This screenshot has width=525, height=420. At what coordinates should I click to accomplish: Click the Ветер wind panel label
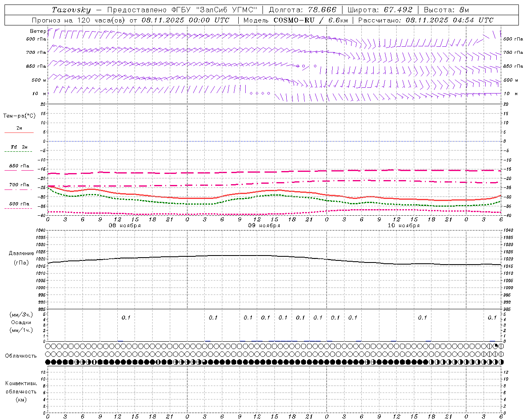click(x=38, y=31)
